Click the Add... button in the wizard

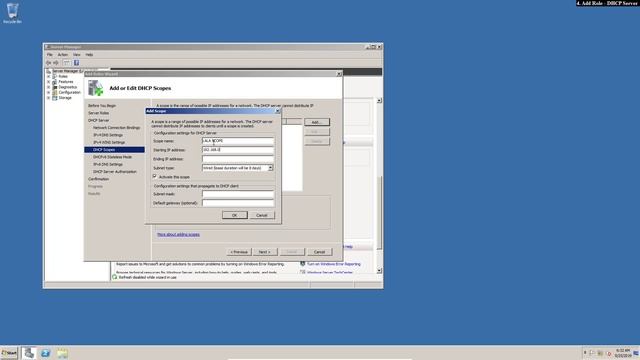pos(316,122)
